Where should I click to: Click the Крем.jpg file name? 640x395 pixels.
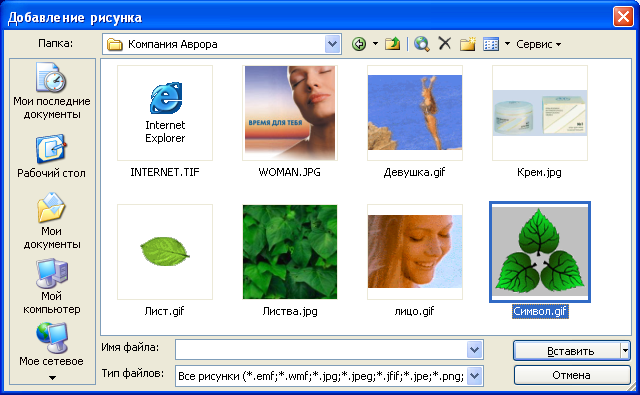pos(539,172)
